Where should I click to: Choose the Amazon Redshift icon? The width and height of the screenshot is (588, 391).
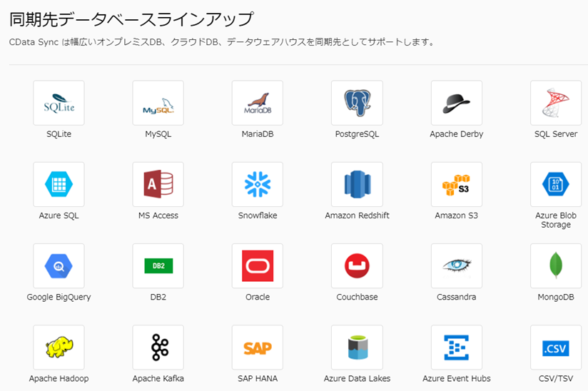[x=357, y=184]
